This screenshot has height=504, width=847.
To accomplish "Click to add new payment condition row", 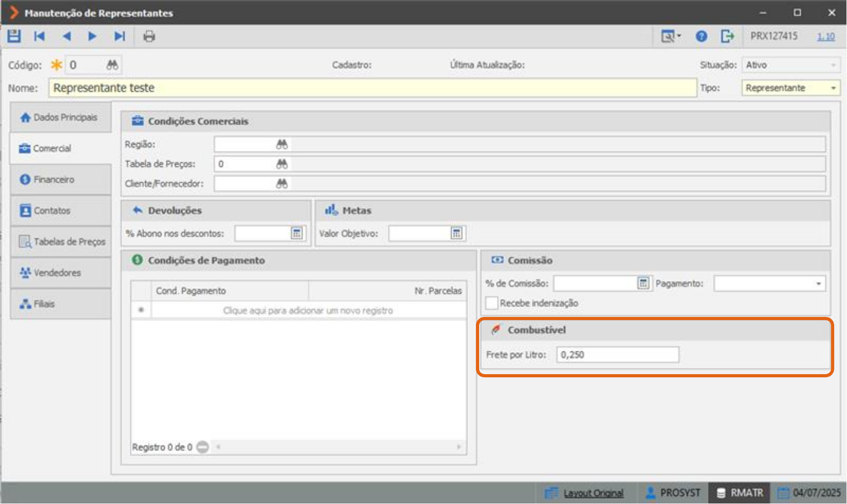I will 308,311.
